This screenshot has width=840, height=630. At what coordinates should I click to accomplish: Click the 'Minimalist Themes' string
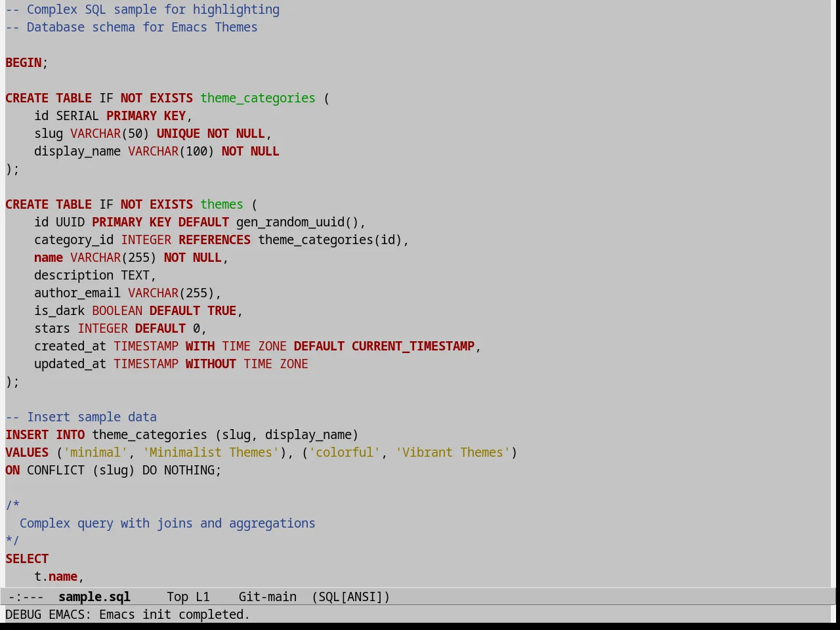[211, 452]
